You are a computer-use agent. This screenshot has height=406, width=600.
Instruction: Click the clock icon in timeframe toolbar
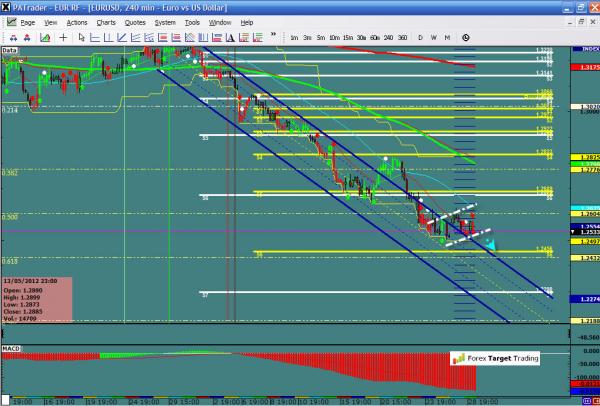click(x=465, y=37)
